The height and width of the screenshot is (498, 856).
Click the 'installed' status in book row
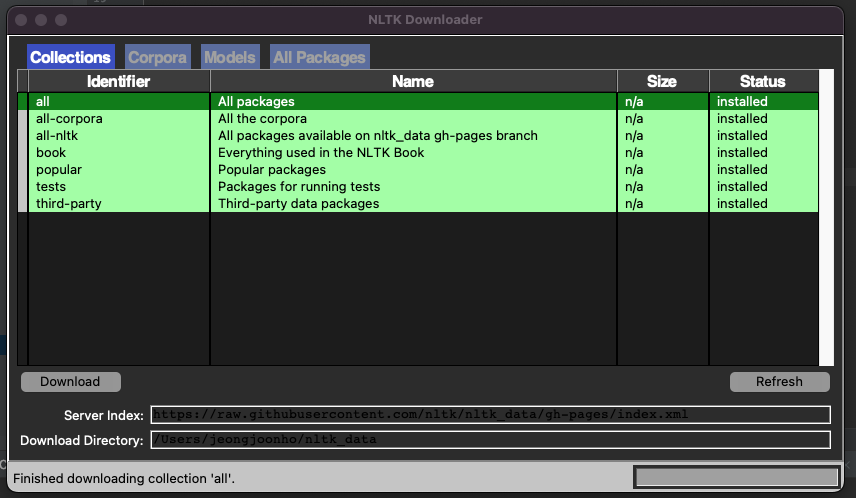pos(742,152)
